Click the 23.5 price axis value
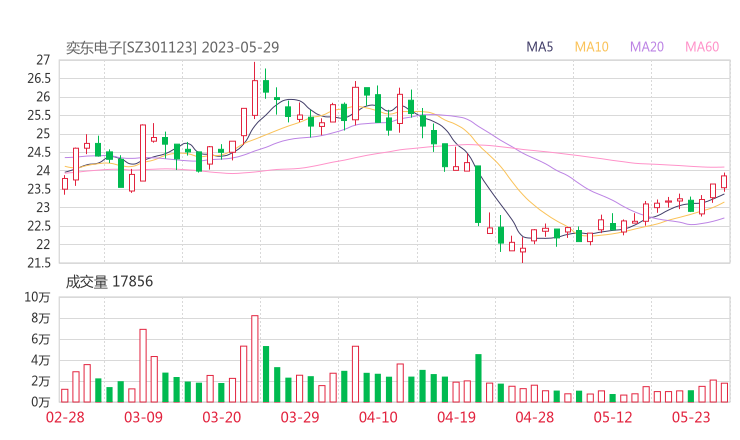This screenshot has width=740, height=440. point(39,189)
